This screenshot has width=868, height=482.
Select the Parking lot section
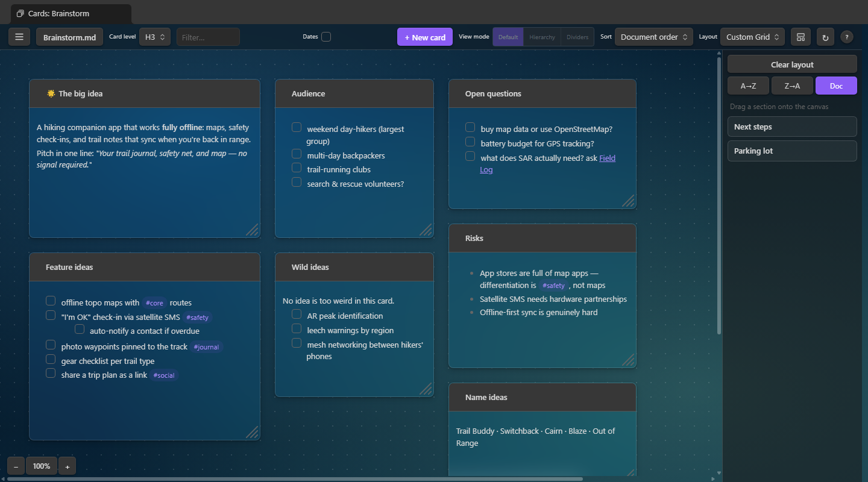coord(792,151)
